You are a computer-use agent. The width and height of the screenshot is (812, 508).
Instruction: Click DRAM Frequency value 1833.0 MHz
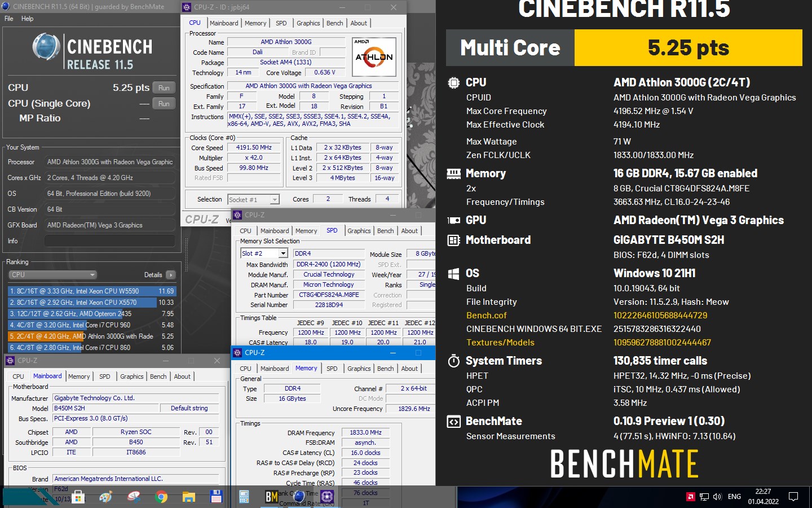click(365, 432)
